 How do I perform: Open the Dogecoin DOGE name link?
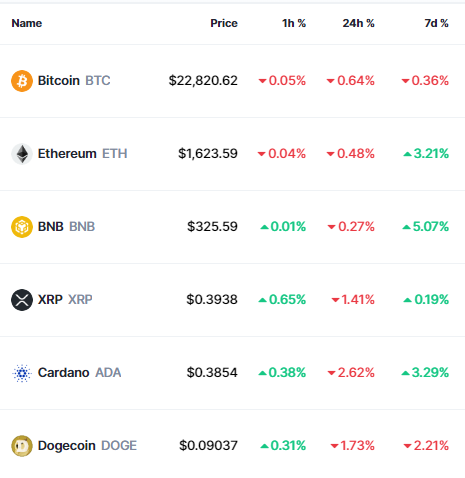point(87,446)
